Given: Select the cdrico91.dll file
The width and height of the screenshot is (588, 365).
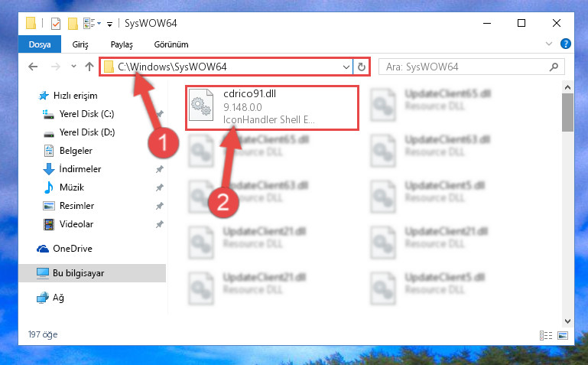Looking at the screenshot, I should point(272,108).
